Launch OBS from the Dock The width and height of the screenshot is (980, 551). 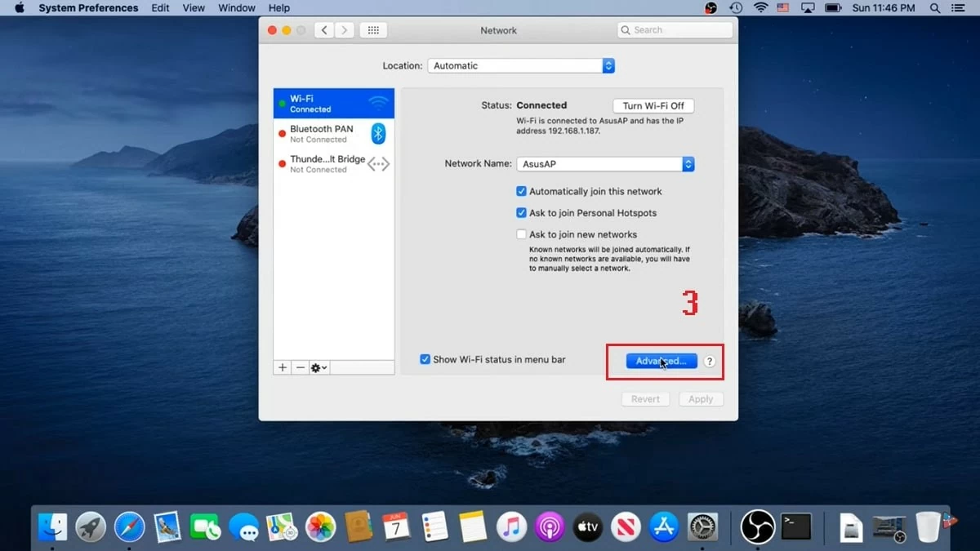pos(757,527)
